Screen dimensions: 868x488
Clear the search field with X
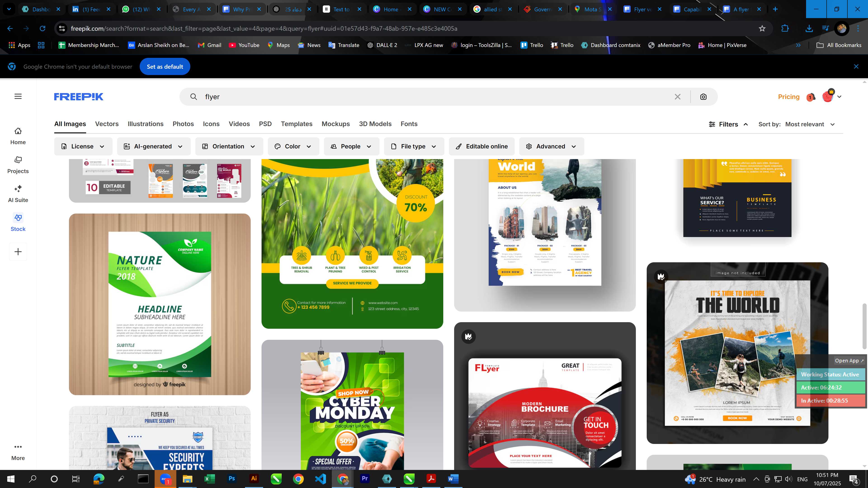(x=678, y=97)
